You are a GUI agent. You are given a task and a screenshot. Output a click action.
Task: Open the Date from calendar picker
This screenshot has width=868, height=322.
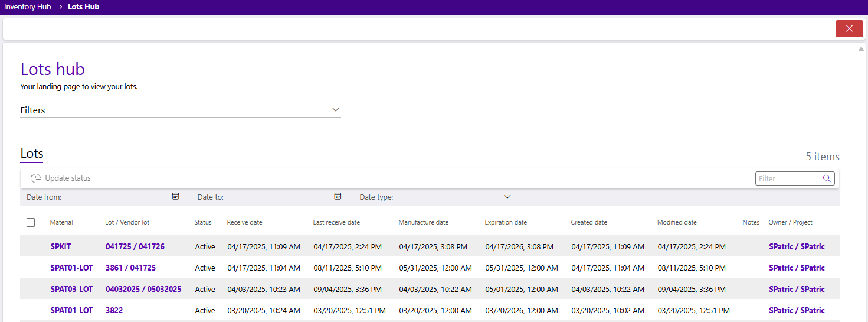coord(175,197)
